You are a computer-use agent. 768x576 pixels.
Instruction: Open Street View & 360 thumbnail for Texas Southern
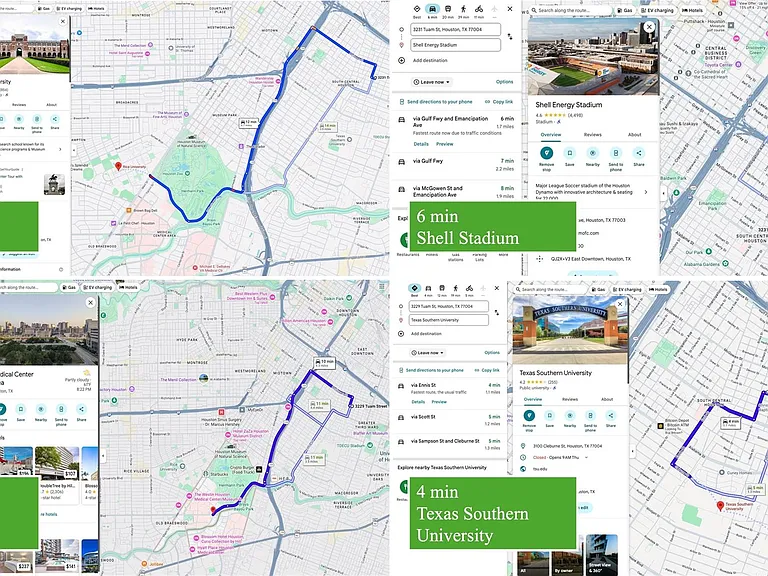[x=601, y=555]
